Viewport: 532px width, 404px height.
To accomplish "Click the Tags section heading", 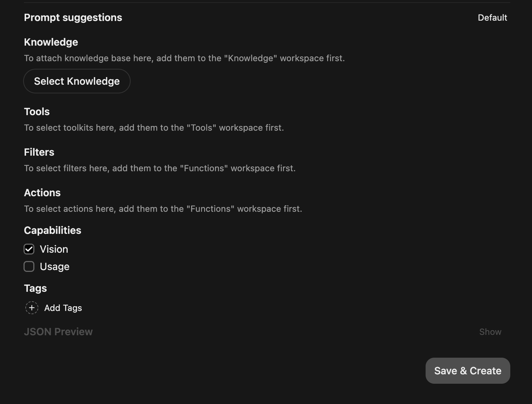I will pos(35,289).
